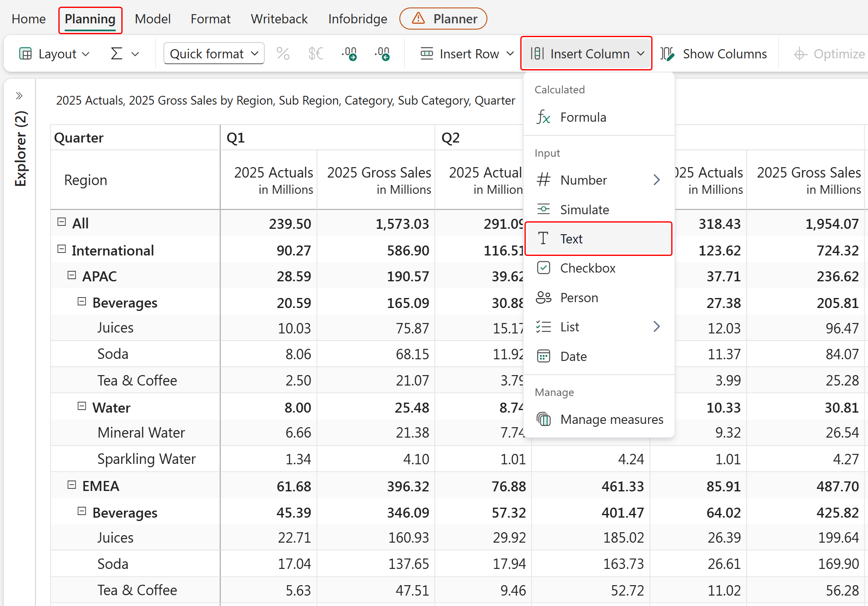Select the Q2 column header

[x=450, y=138]
